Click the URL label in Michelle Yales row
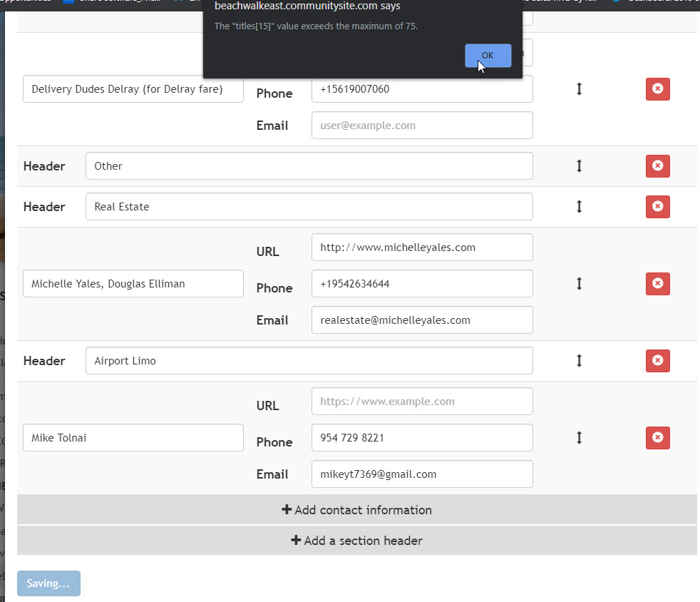Viewport: 700px width, 602px height. pos(268,252)
